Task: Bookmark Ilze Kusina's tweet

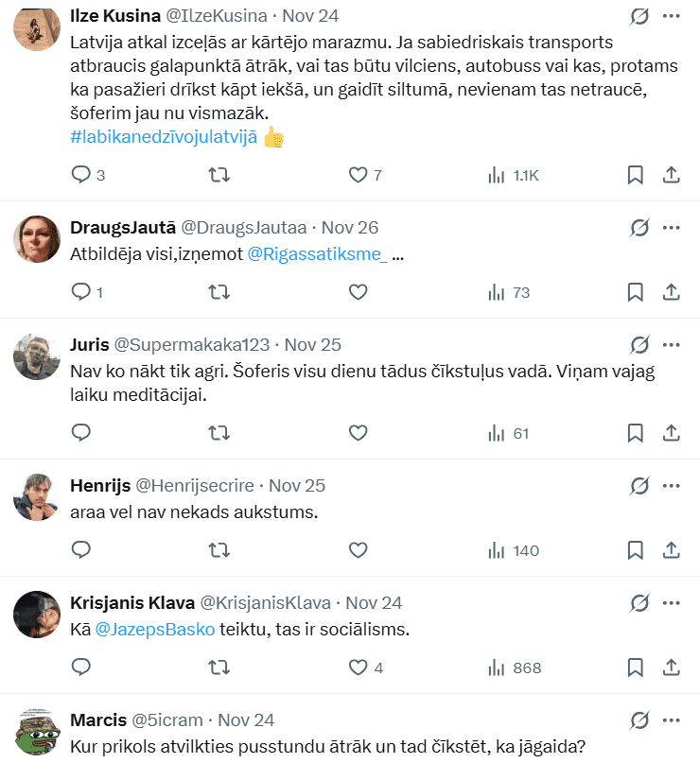Action: [x=636, y=175]
